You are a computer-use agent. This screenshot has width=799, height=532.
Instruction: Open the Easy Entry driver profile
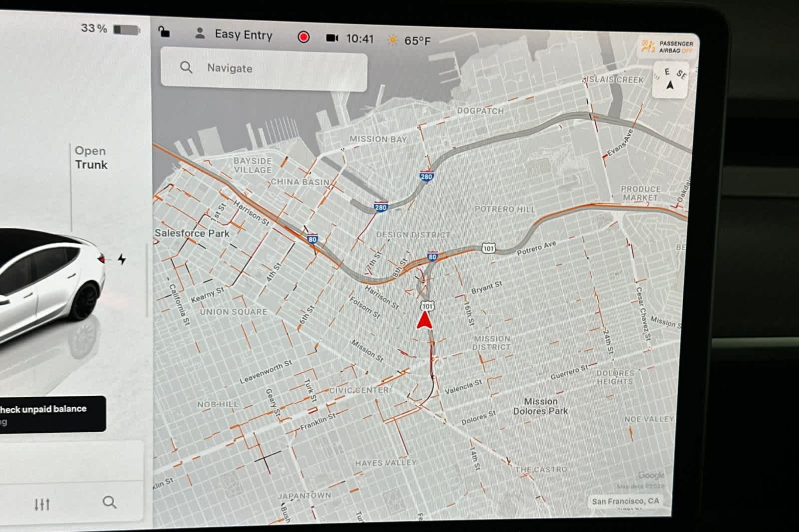(x=243, y=35)
